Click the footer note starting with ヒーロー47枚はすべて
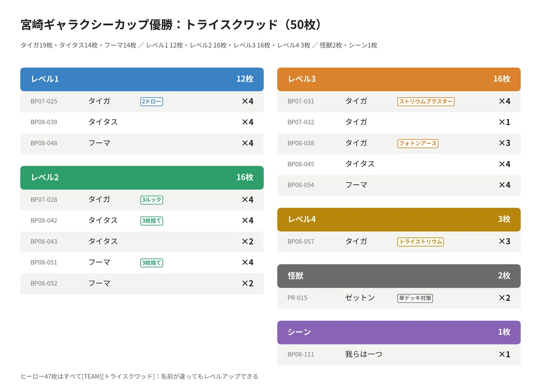The height and width of the screenshot is (392, 541). coord(139,376)
